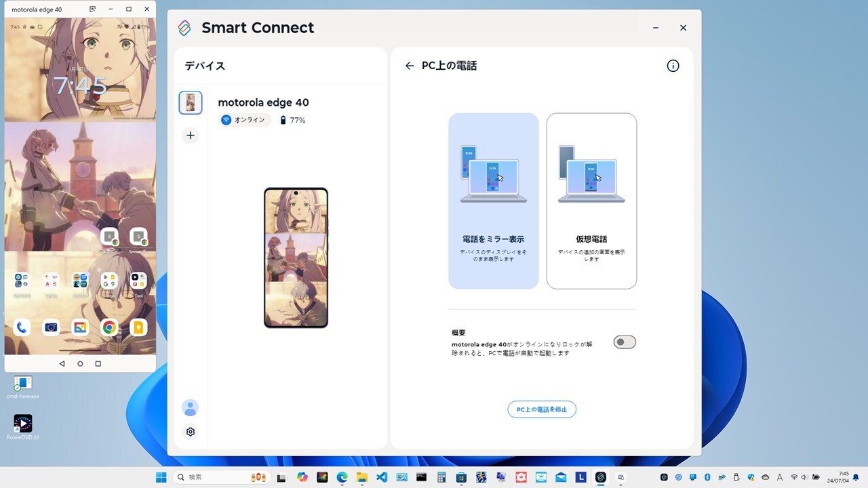Image resolution: width=868 pixels, height=488 pixels.
Task: Tap the Google folder on mirrored phone
Action: [x=109, y=281]
